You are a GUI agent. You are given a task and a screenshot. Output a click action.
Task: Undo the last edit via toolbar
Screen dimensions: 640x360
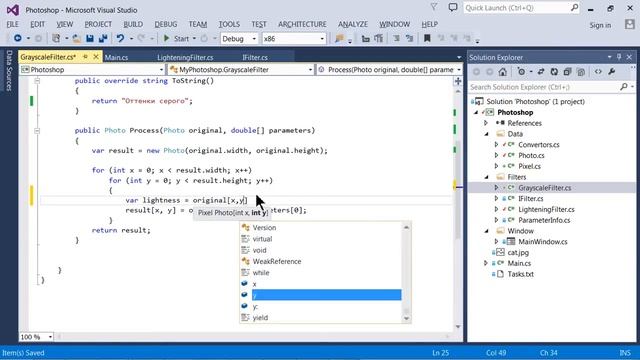click(x=120, y=38)
